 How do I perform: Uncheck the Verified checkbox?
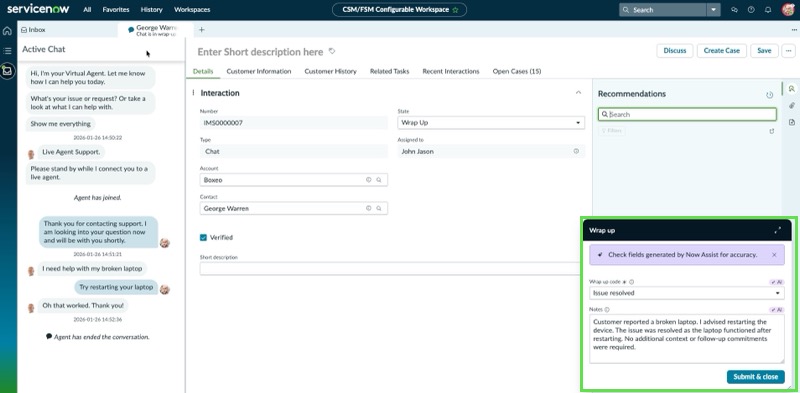203,237
